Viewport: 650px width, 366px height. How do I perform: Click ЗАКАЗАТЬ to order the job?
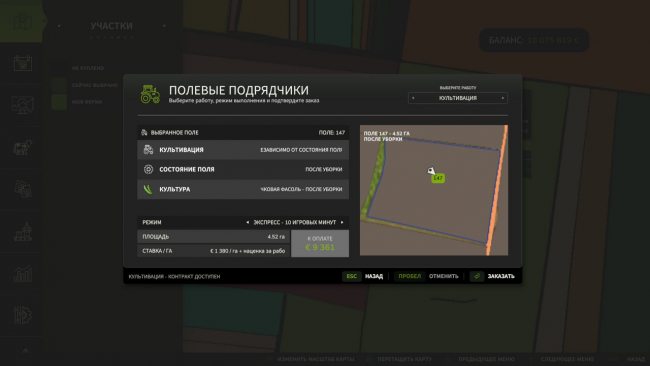point(501,276)
